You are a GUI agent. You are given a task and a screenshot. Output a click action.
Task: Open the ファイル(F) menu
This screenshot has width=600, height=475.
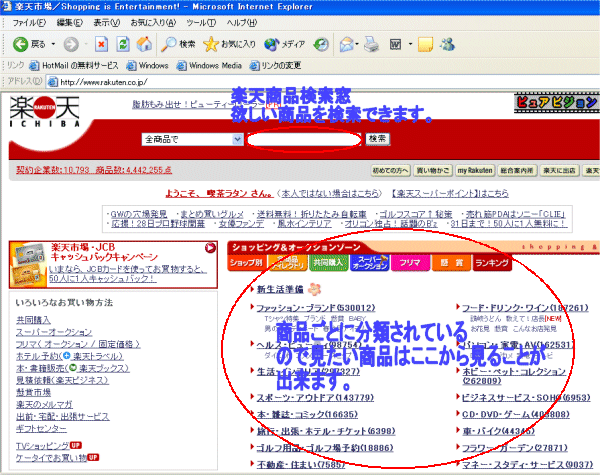(29, 23)
